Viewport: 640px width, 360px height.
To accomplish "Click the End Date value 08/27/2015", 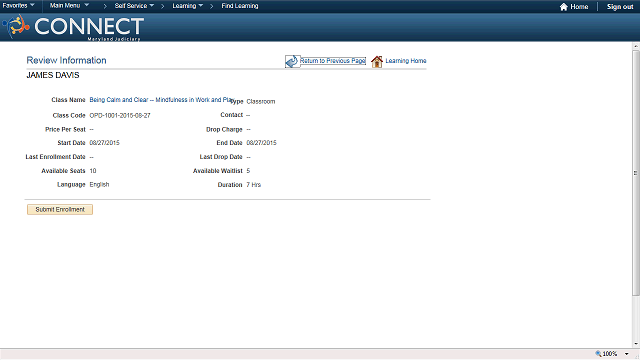I will [x=261, y=143].
